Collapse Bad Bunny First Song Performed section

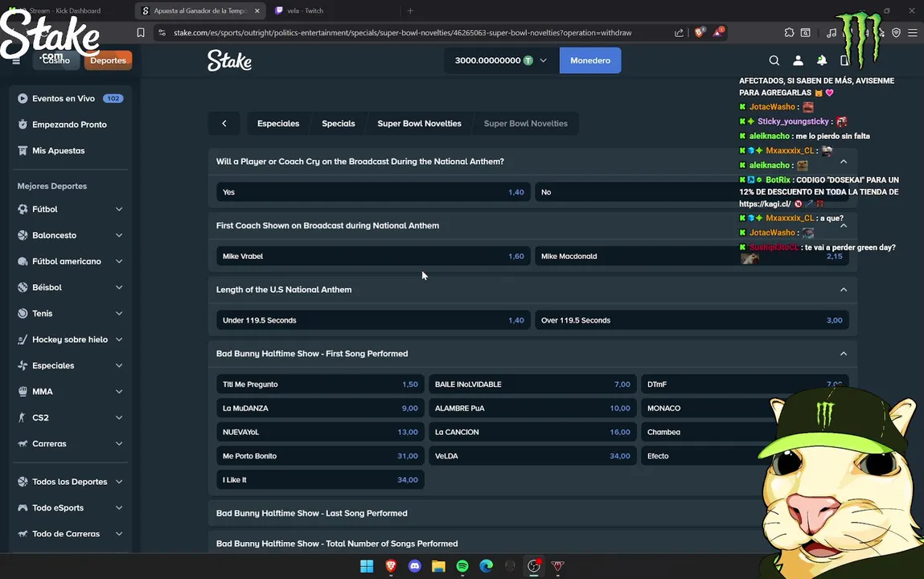pyautogui.click(x=844, y=354)
